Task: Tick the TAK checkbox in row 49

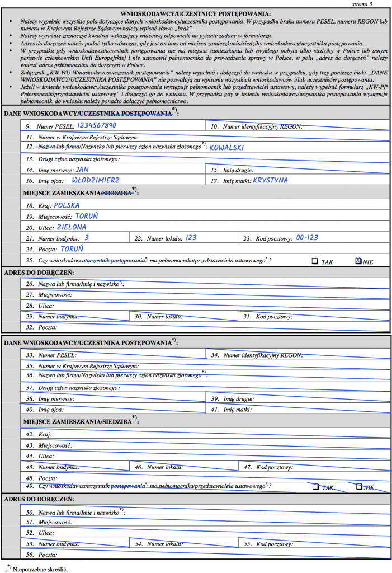Action: point(315,487)
